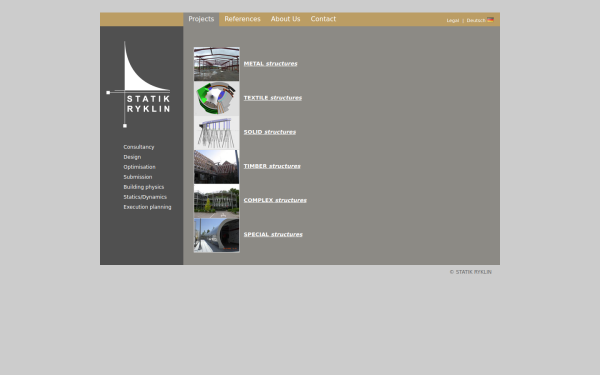Open the COMPLEX structures link

click(275, 200)
